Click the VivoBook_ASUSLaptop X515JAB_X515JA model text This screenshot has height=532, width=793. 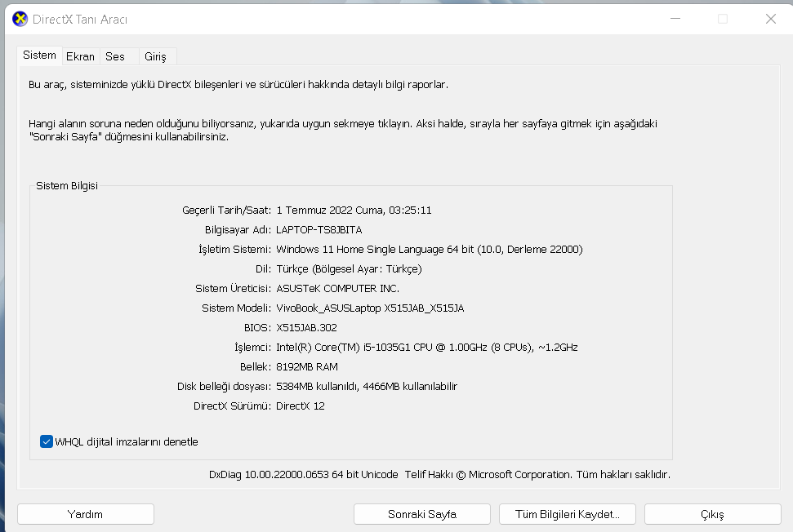[370, 308]
